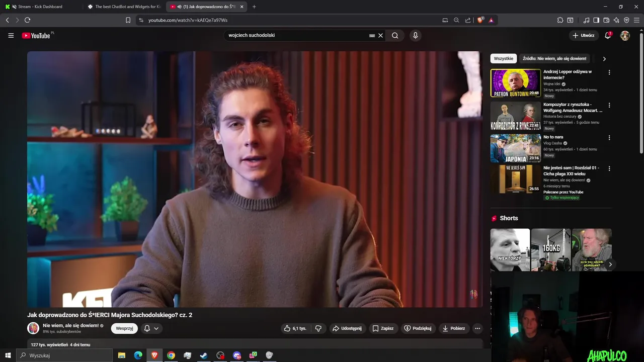Open the account avatar menu
Screen dimensions: 644x362
point(625,36)
